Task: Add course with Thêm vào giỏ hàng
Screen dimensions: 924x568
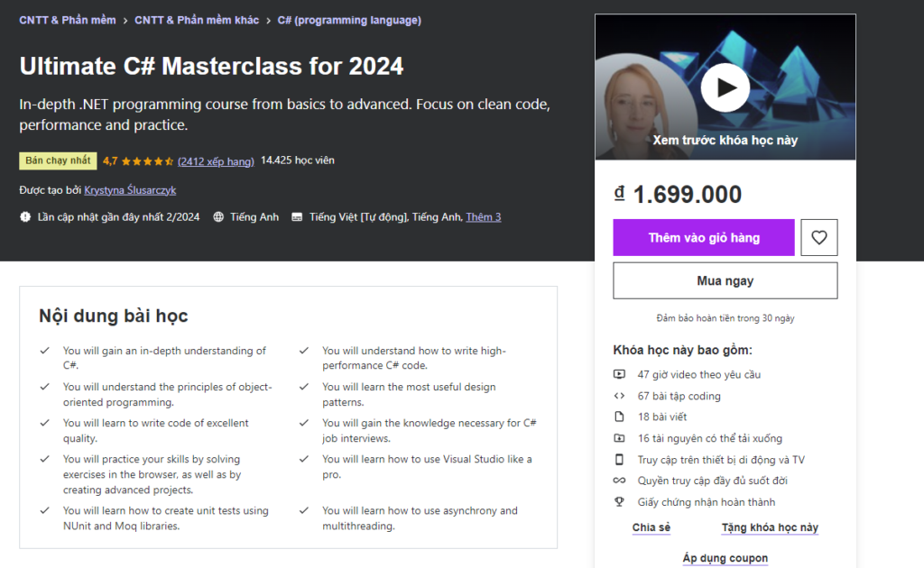Action: pos(704,238)
